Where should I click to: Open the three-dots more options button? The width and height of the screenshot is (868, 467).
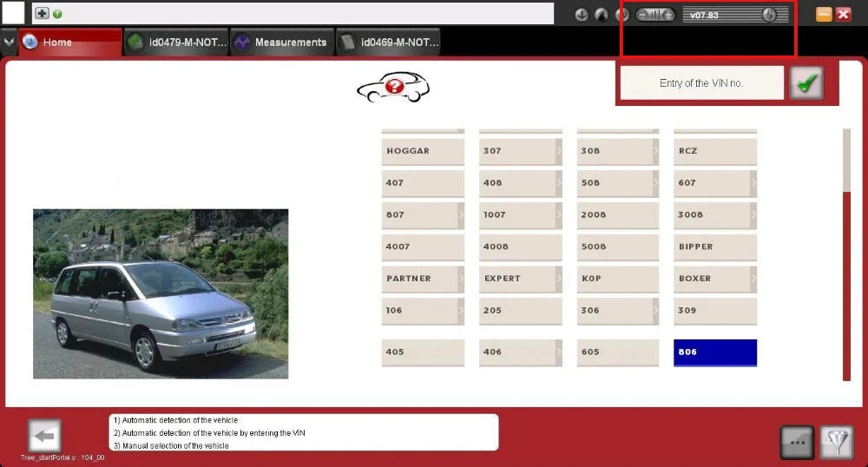[x=797, y=442]
